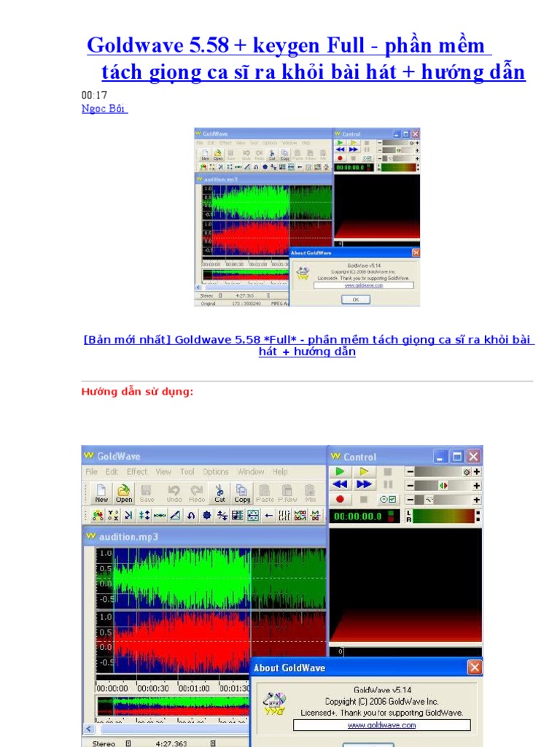Open the Window menu

[251, 472]
